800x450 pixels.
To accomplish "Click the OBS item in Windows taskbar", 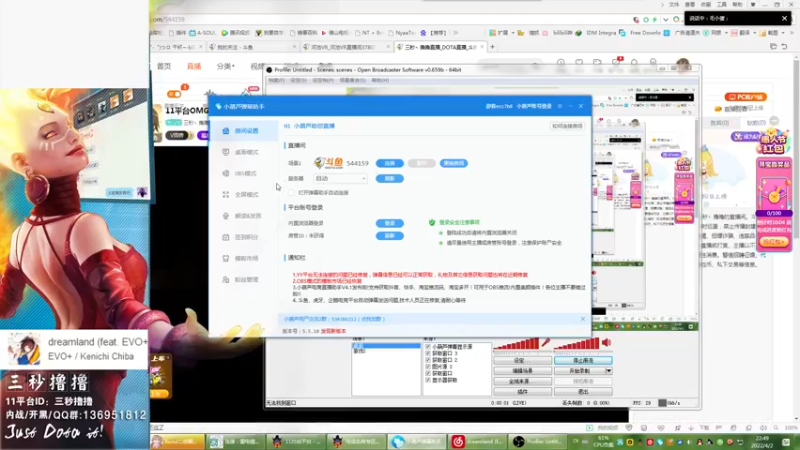I will point(537,441).
